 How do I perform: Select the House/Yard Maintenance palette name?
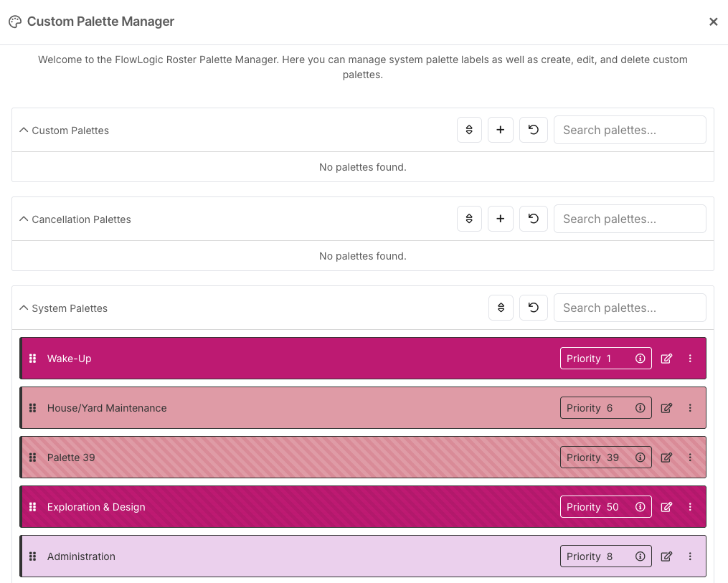click(x=107, y=408)
